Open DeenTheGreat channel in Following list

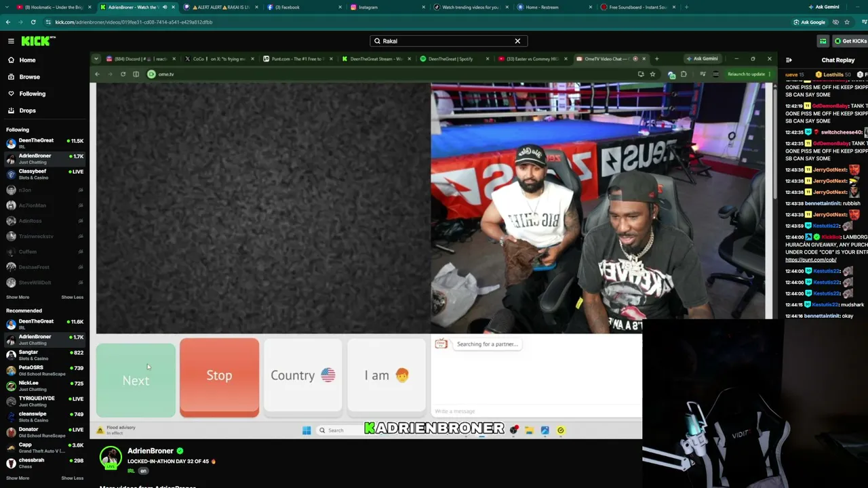[43, 143]
